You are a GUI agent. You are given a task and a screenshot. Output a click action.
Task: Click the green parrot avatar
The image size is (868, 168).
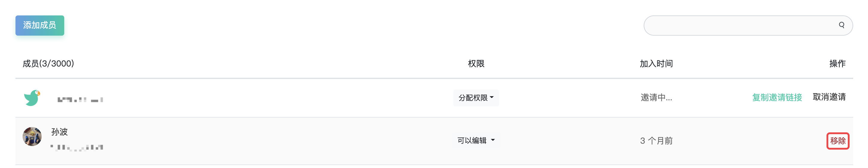pos(32,98)
